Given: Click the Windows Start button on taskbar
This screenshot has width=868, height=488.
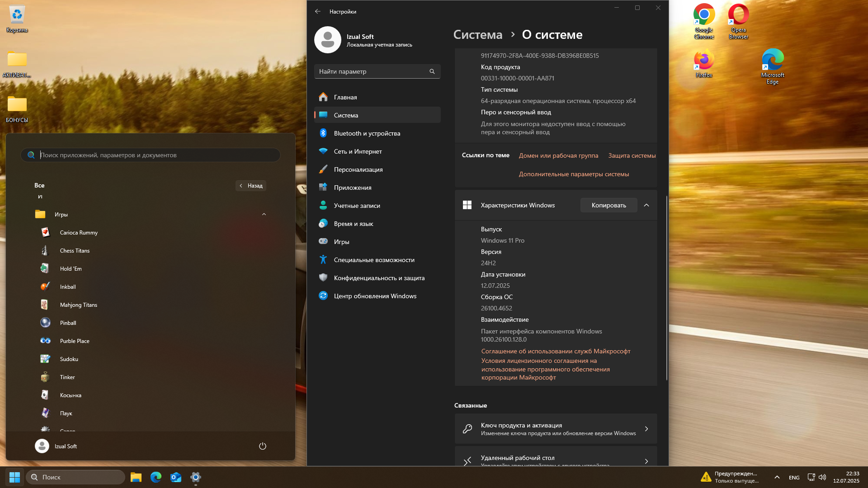Looking at the screenshot, I should pyautogui.click(x=14, y=477).
